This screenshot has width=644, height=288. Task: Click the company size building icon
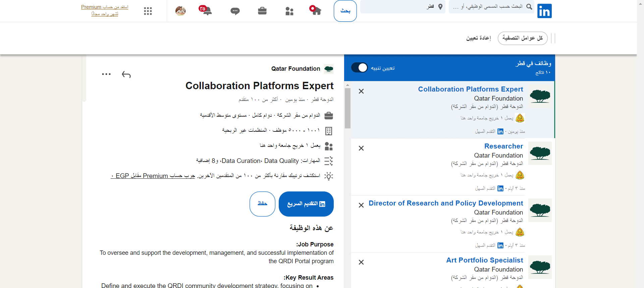click(x=329, y=131)
